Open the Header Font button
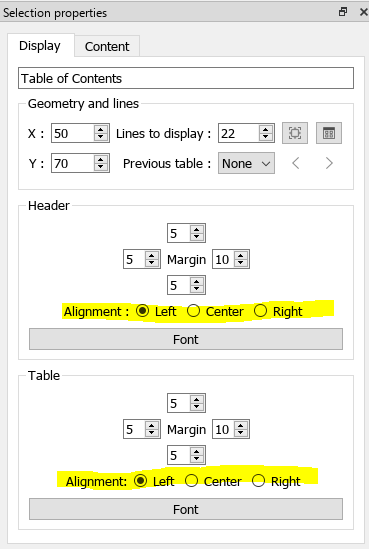This screenshot has height=549, width=369. 186,339
